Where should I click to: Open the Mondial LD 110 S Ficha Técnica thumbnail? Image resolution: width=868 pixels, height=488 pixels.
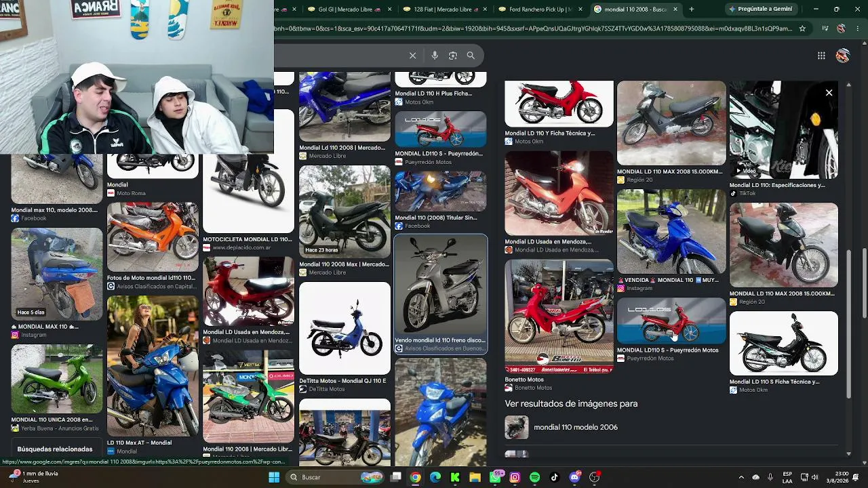(x=784, y=343)
